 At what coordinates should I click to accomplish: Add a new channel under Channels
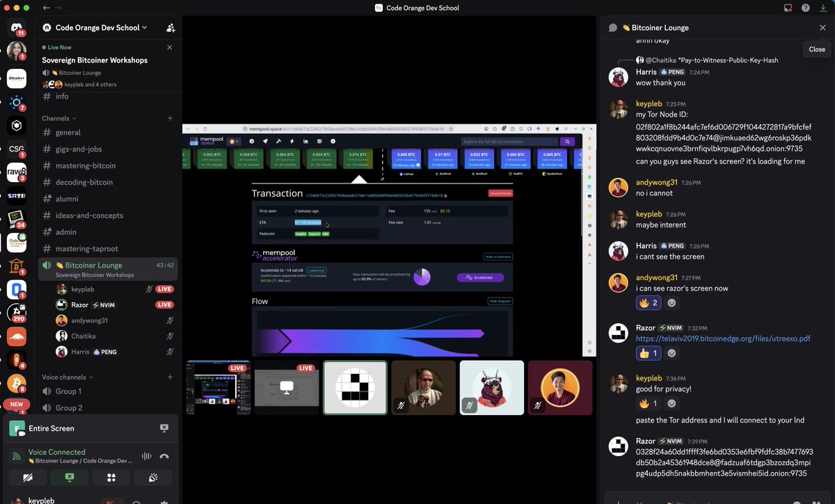pos(170,118)
